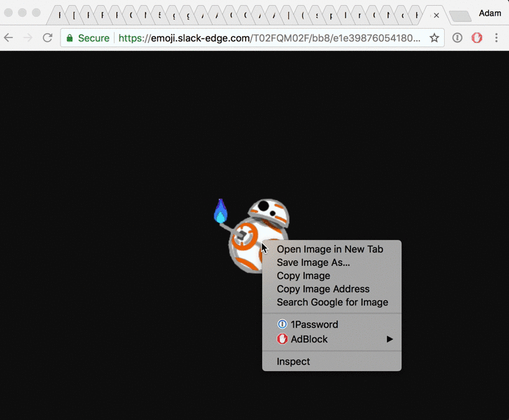The image size is (509, 420).
Task: Choose Copy Image from the context menu
Action: click(x=331, y=276)
